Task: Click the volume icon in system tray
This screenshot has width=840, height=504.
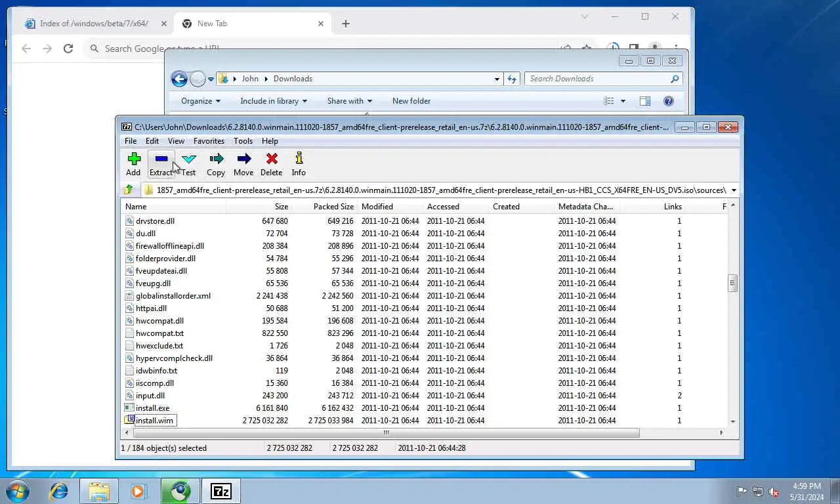Action: click(774, 491)
